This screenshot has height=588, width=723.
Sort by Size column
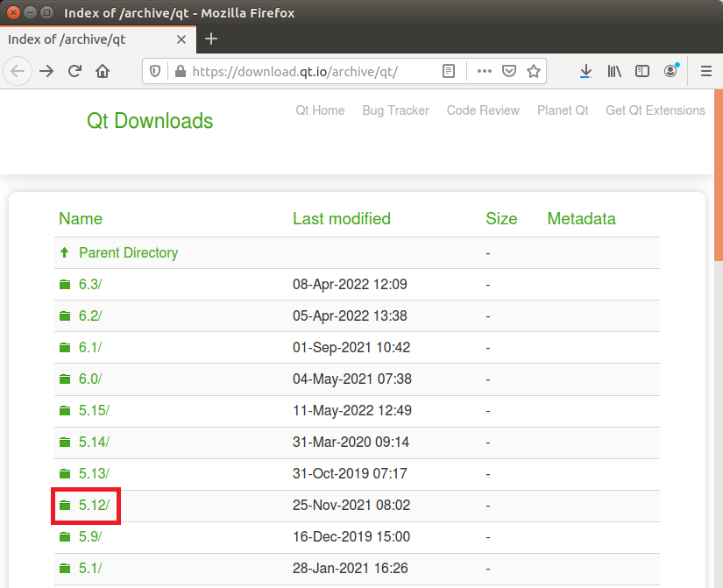501,218
